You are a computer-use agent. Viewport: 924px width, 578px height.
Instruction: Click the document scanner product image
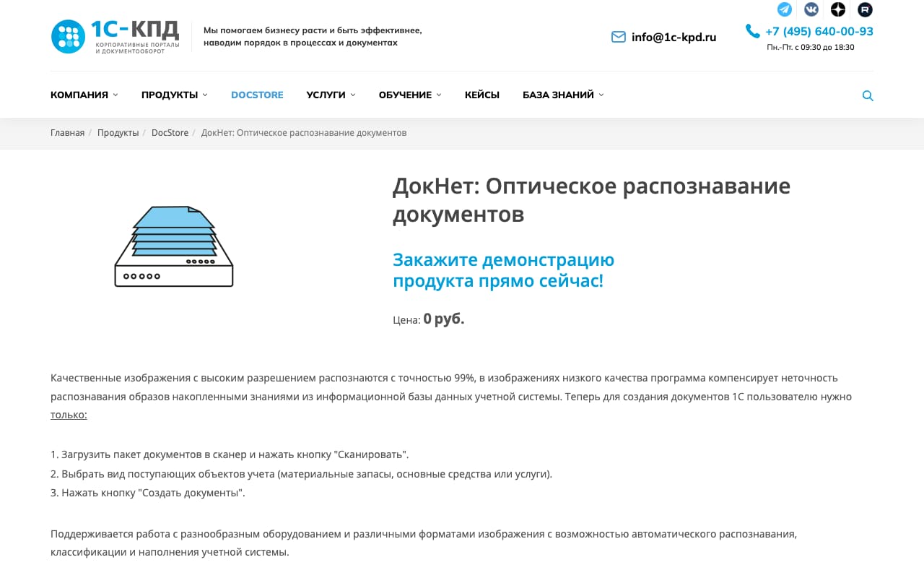(174, 246)
